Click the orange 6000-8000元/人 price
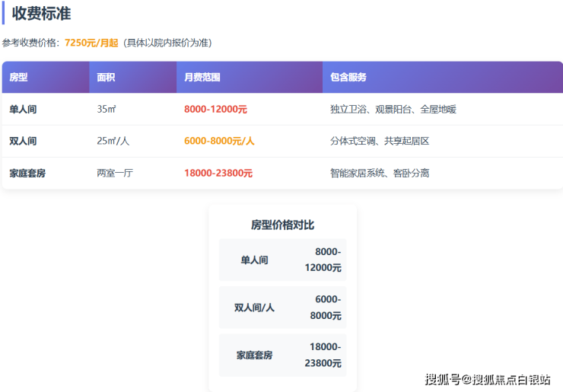 click(219, 142)
